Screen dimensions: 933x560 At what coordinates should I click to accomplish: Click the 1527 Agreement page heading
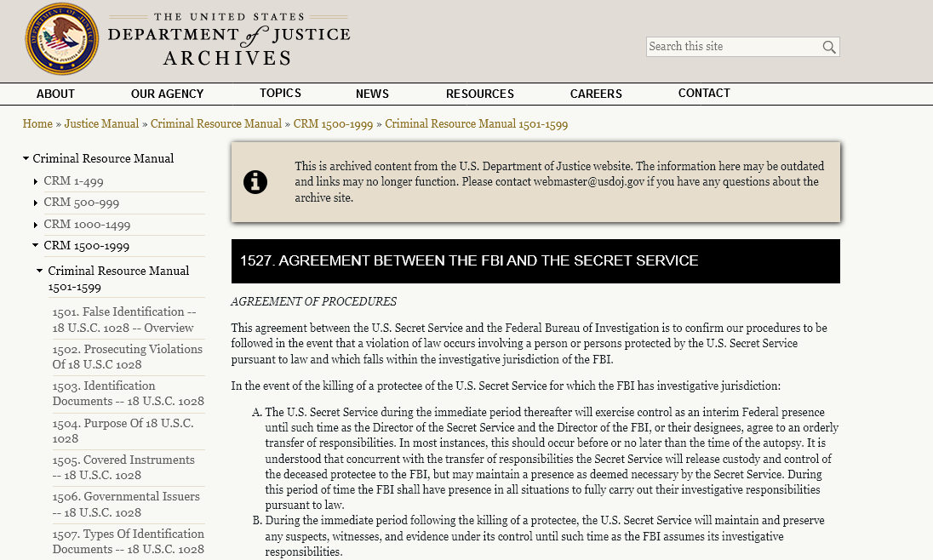pos(469,260)
